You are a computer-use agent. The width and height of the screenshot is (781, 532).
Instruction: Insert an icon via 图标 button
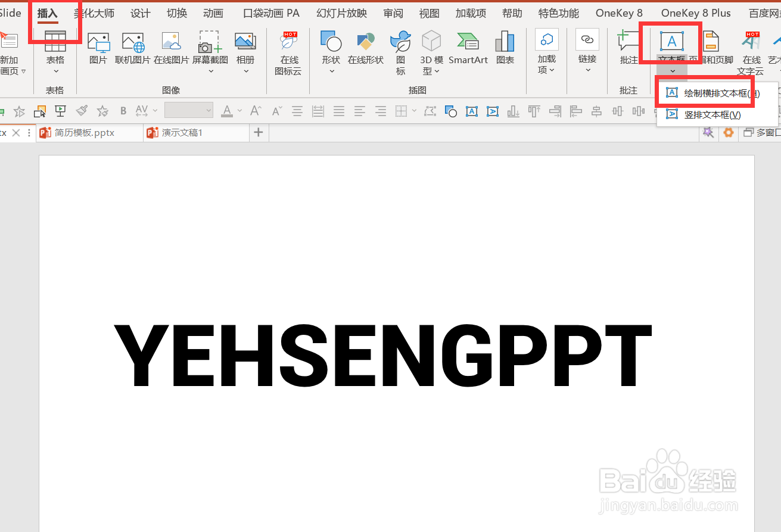pos(400,54)
